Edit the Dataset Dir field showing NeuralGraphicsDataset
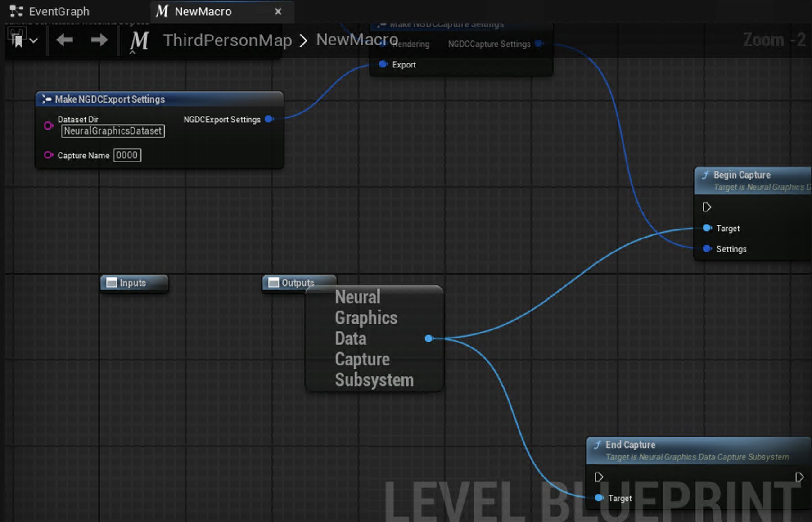 (112, 131)
